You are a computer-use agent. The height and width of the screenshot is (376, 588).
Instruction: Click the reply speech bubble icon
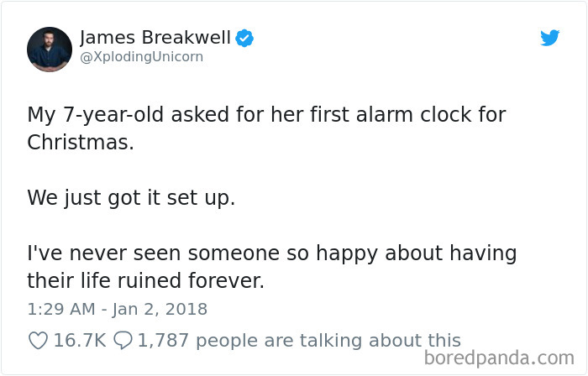point(123,340)
